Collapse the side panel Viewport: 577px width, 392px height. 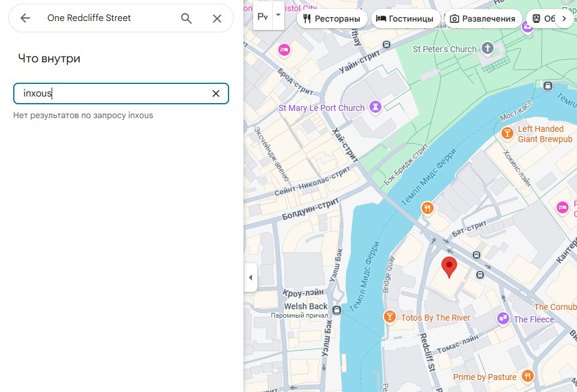[x=250, y=278]
